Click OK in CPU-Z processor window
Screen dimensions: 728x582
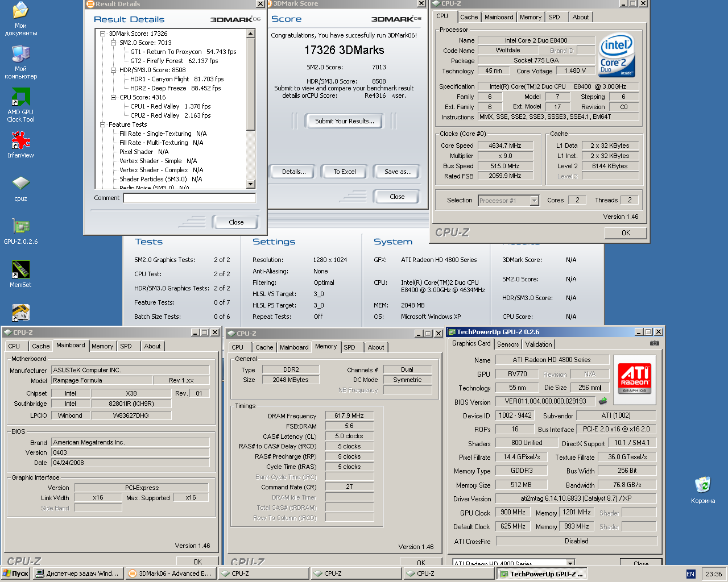[x=626, y=232]
